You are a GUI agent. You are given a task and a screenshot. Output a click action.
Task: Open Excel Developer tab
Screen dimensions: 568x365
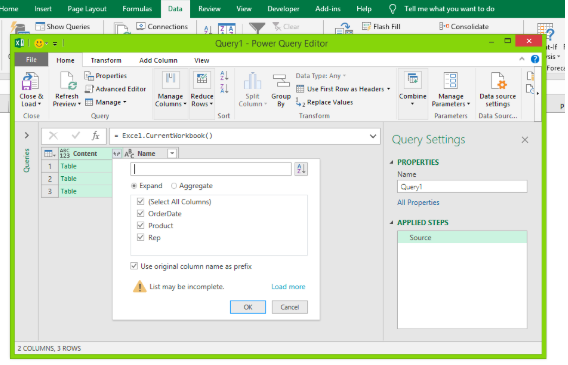[283, 9]
